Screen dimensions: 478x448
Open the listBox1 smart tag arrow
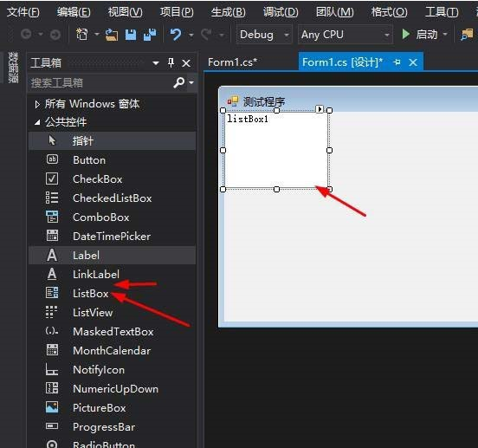320,109
